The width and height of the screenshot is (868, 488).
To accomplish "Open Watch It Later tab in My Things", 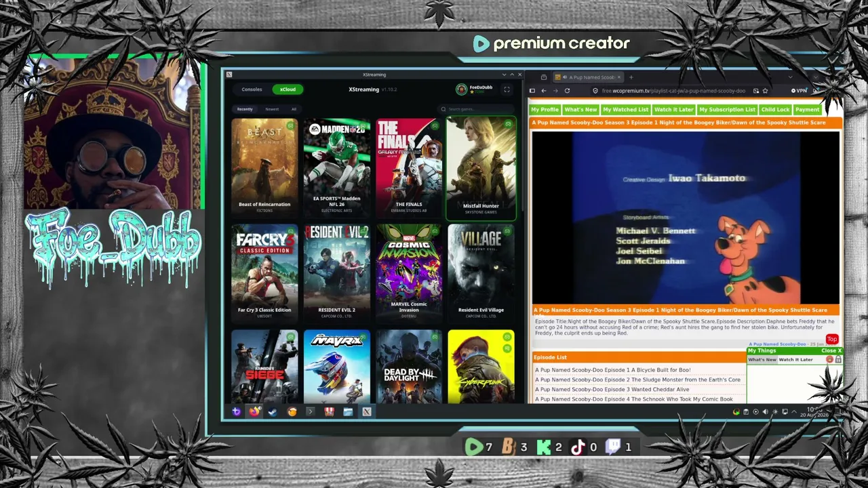I will click(x=795, y=360).
